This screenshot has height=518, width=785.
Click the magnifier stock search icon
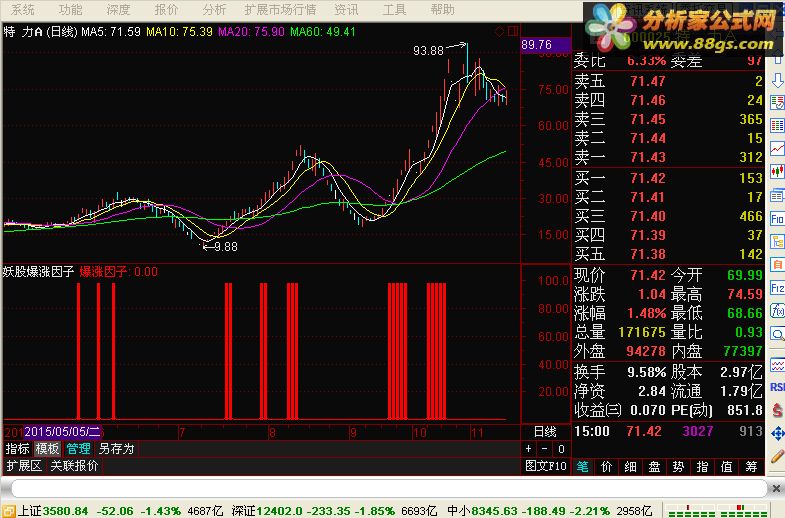777,334
